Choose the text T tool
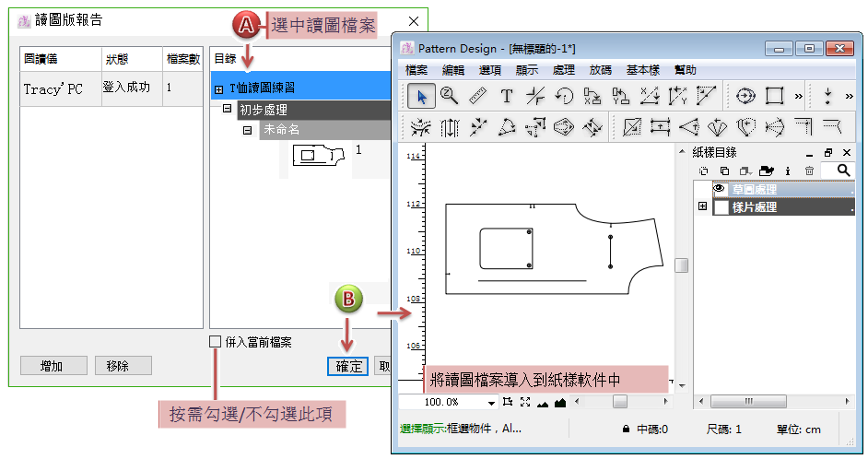This screenshot has height=459, width=868. [x=506, y=95]
